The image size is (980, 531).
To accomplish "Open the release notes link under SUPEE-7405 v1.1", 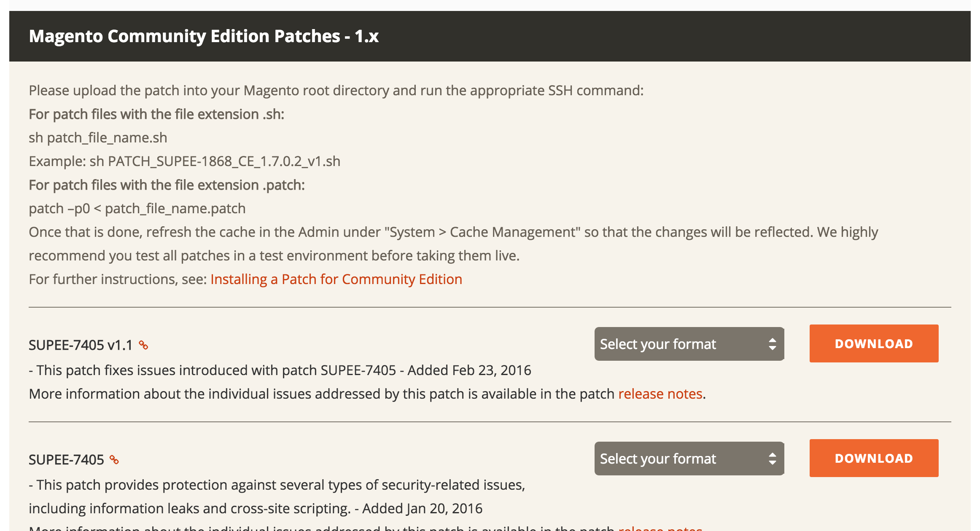I will click(x=660, y=394).
